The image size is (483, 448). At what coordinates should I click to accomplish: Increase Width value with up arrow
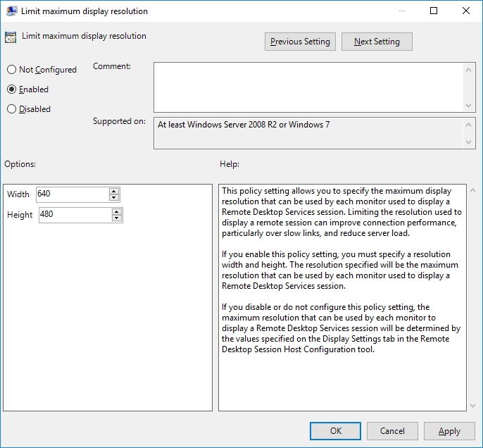pyautogui.click(x=114, y=191)
